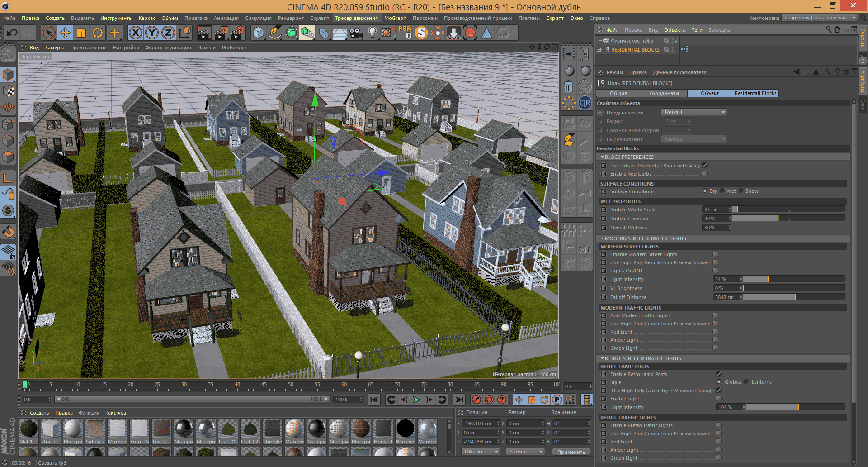Select the Scale tool
Image resolution: width=868 pixels, height=467 pixels.
[81, 33]
